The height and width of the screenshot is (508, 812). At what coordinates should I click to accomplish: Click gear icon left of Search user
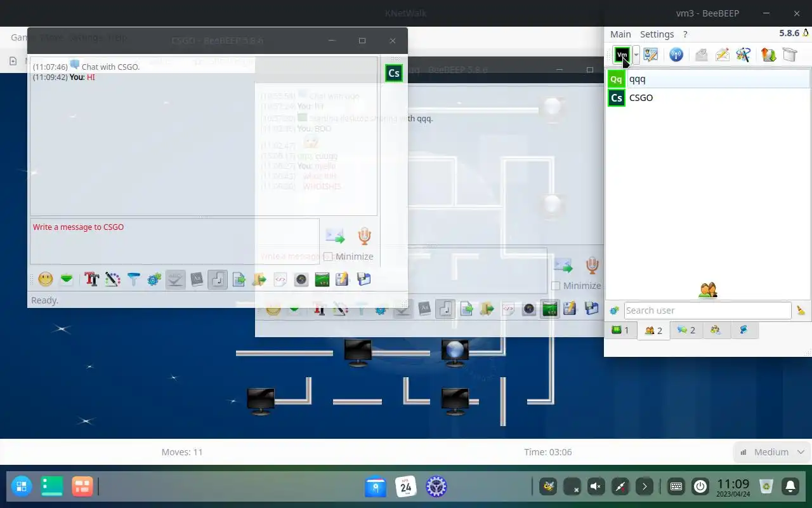click(x=614, y=311)
